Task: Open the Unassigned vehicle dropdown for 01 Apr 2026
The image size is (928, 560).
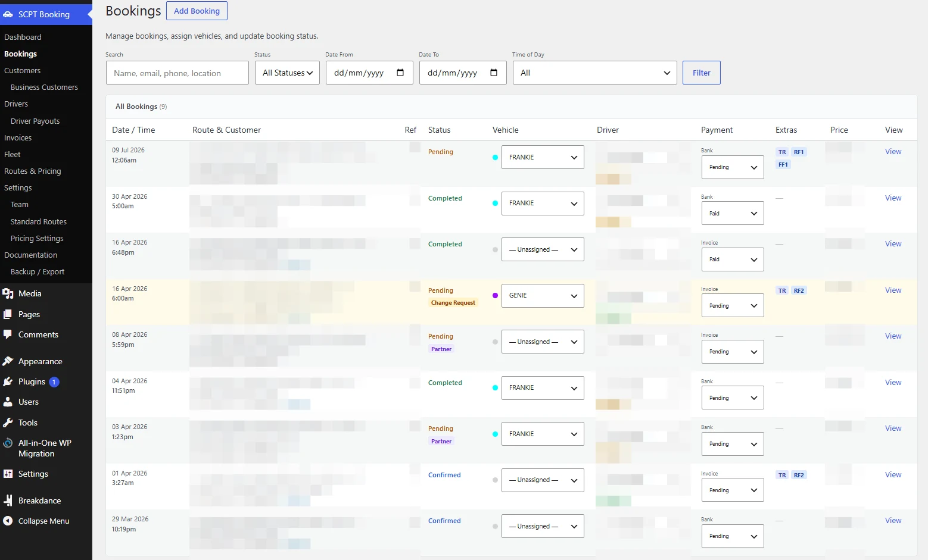Action: pos(543,480)
